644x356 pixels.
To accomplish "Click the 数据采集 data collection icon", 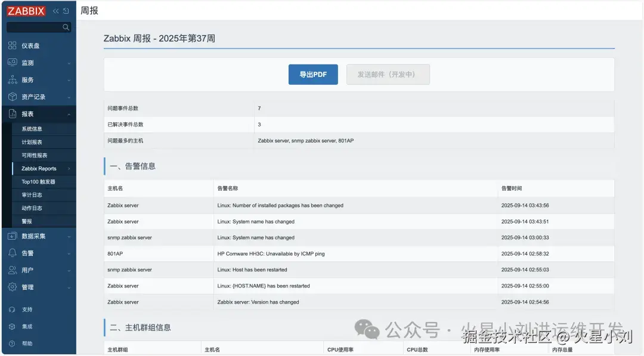I will pos(13,236).
